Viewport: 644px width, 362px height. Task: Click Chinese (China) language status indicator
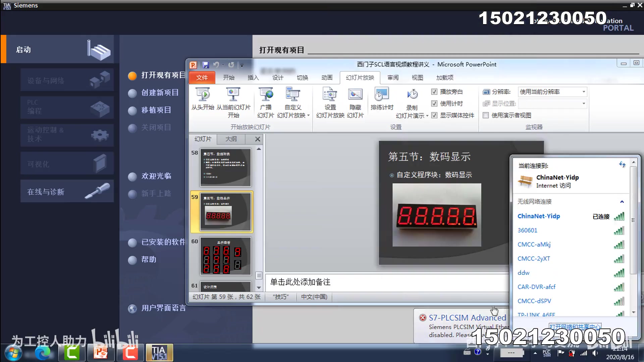click(x=314, y=297)
